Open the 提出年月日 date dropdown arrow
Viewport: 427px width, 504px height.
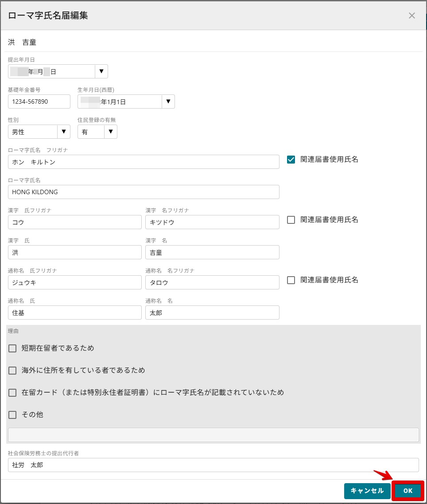[101, 71]
